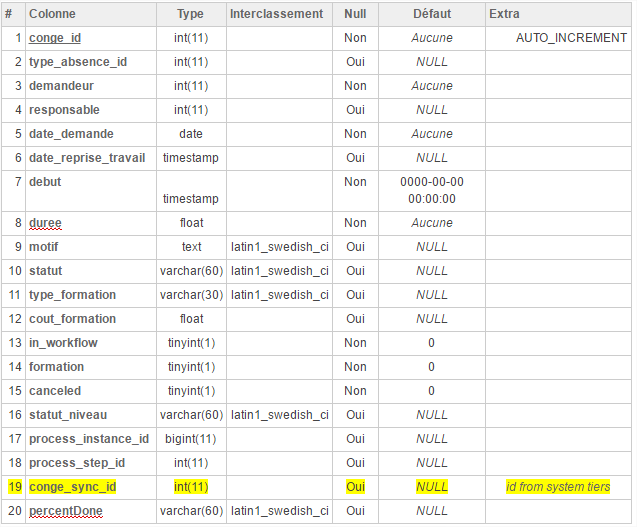
Task: Click the bigint(11) type cell
Action: click(190, 439)
